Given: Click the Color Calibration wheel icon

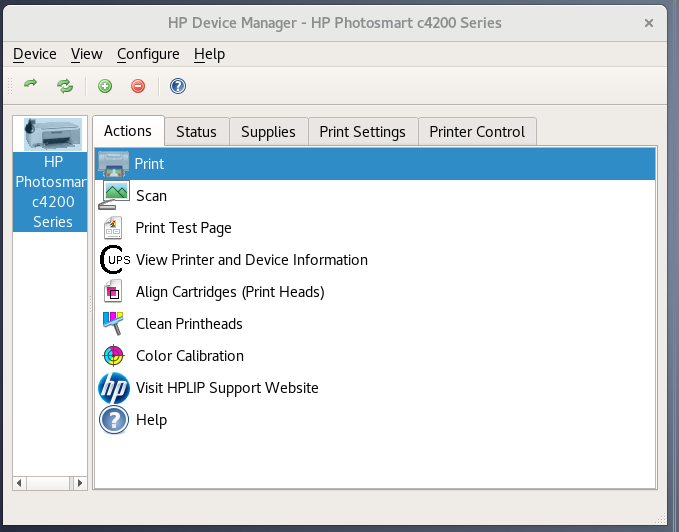Looking at the screenshot, I should (x=115, y=356).
